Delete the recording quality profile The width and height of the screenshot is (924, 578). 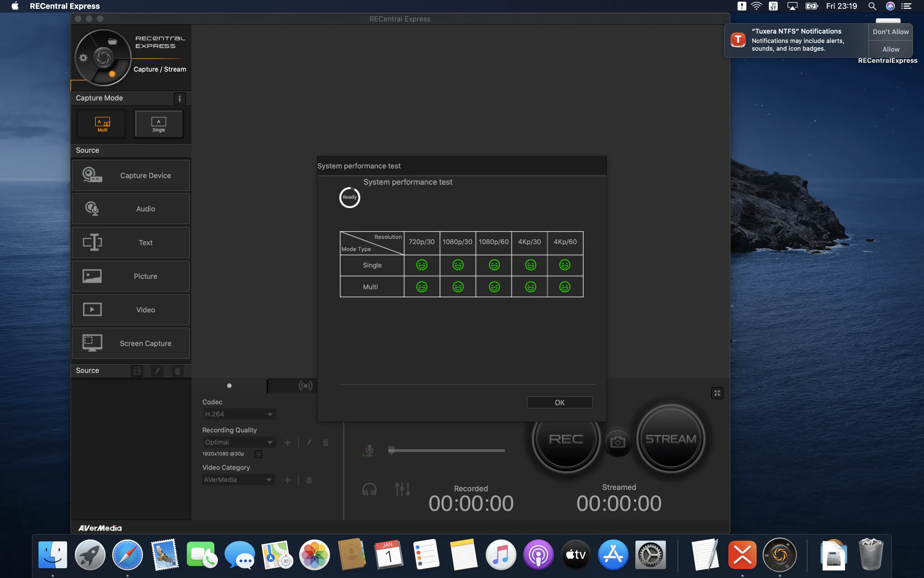[325, 443]
